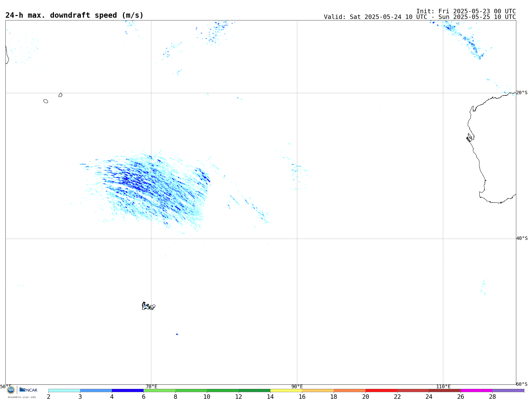The width and height of the screenshot is (532, 400).
Task: Click the 70°E longitude label
Action: [x=151, y=387]
